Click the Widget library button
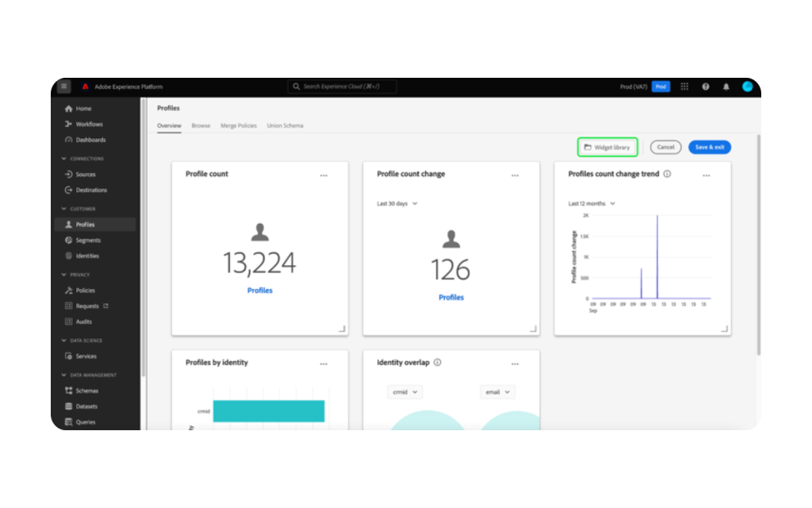The height and width of the screenshot is (508, 812). point(607,148)
